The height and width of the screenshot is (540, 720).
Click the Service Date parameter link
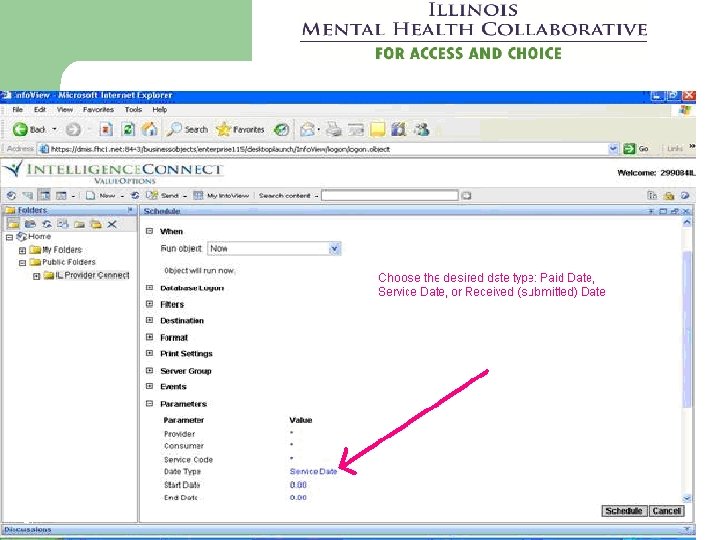click(x=313, y=472)
